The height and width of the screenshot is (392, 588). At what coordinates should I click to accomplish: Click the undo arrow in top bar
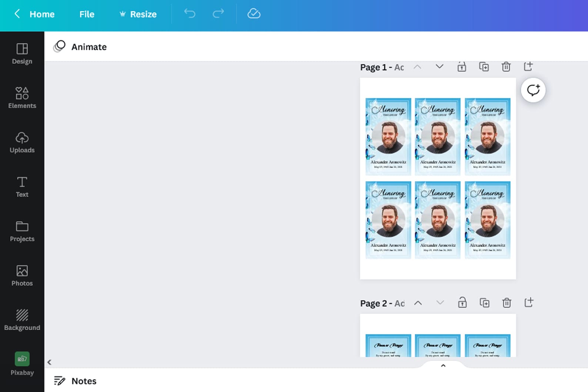click(x=190, y=14)
